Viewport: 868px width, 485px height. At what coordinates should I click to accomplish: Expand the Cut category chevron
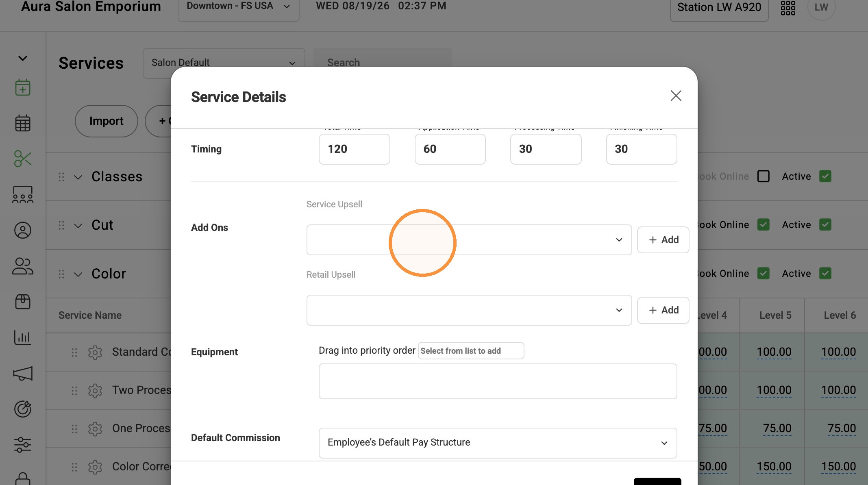pyautogui.click(x=78, y=226)
